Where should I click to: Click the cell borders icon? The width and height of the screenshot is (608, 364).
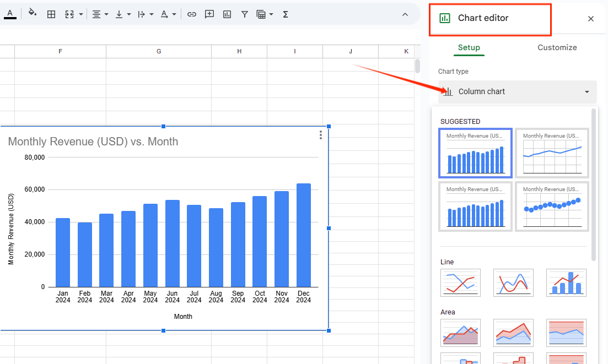coord(51,14)
